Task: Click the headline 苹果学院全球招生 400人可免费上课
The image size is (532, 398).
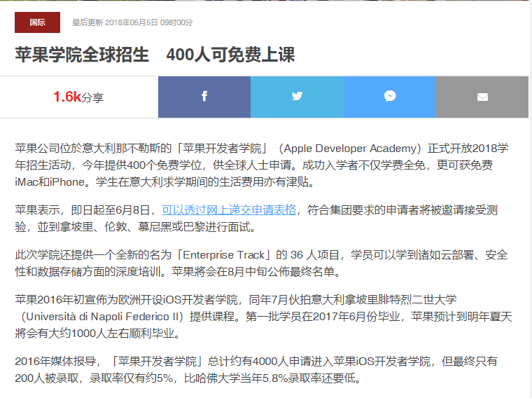Action: [155, 55]
